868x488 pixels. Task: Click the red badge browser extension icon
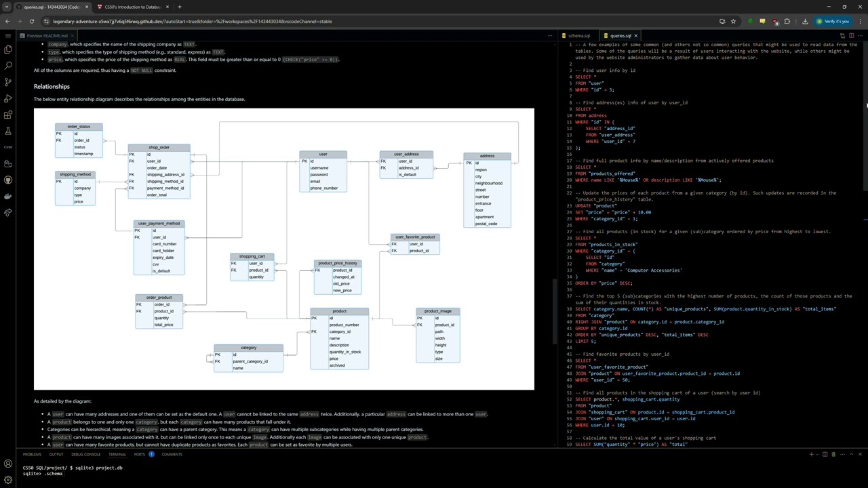774,21
